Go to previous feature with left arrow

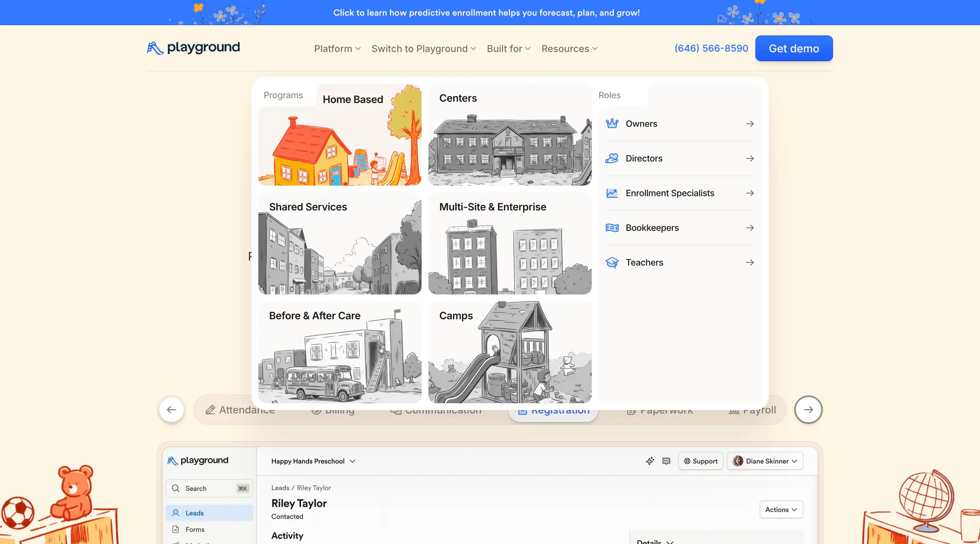(x=171, y=409)
